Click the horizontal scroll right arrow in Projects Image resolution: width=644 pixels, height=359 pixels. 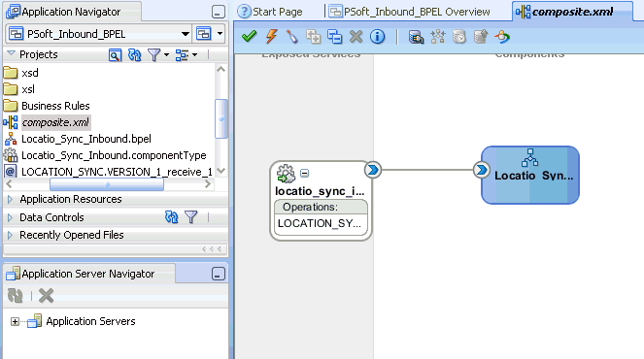(x=208, y=184)
